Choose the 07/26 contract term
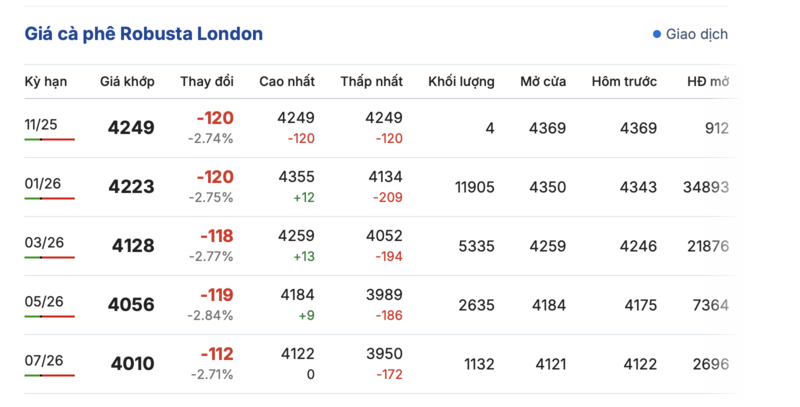This screenshot has width=800, height=407. (44, 359)
